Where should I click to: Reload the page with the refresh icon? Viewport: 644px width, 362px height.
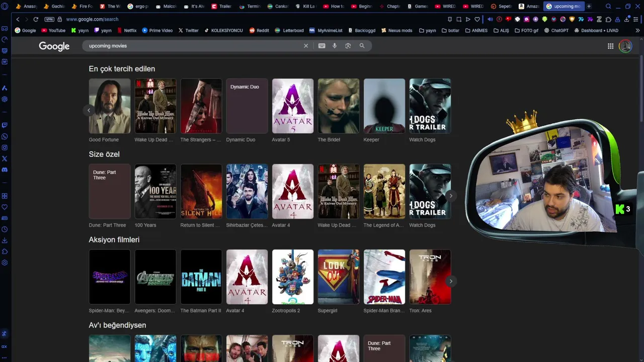point(36,19)
